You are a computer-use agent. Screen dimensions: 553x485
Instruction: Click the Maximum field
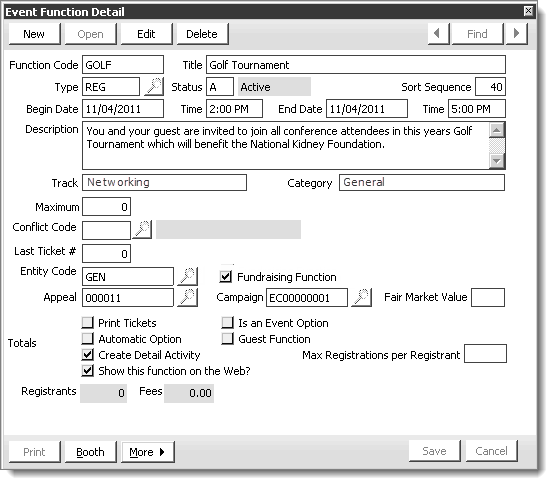pos(107,207)
